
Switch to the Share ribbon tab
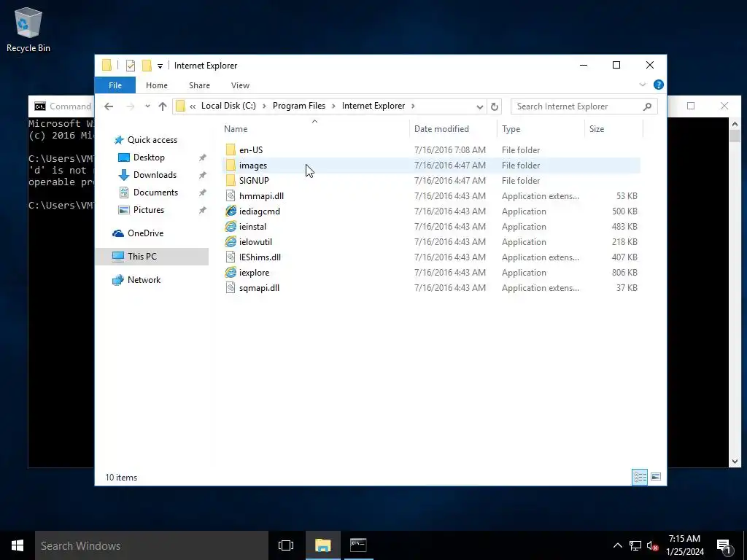click(x=199, y=85)
